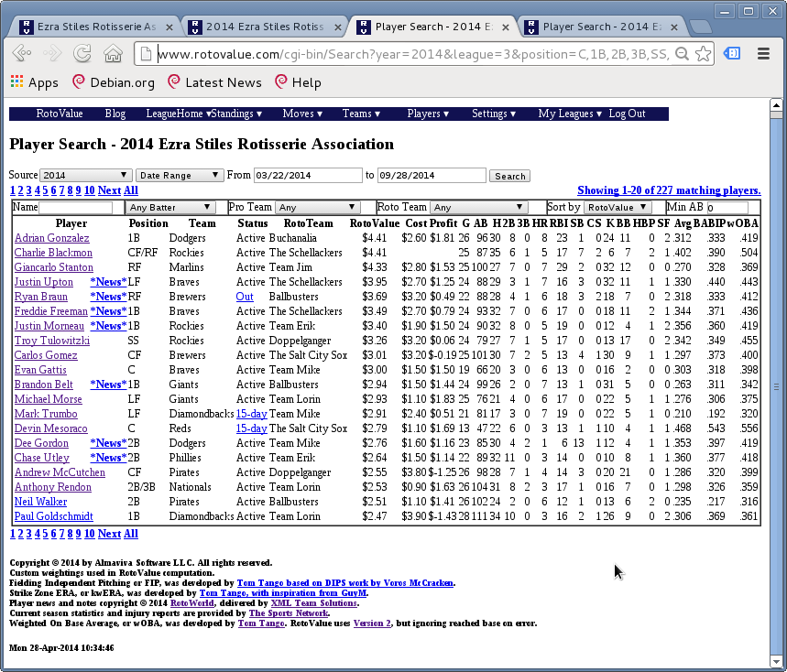
Task: Click Ryan Braun's Out status link
Action: click(x=245, y=297)
